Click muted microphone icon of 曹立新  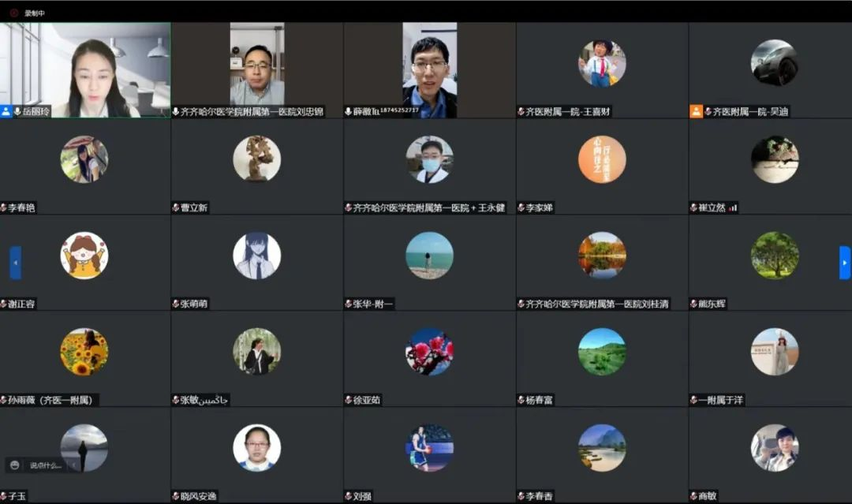click(175, 207)
